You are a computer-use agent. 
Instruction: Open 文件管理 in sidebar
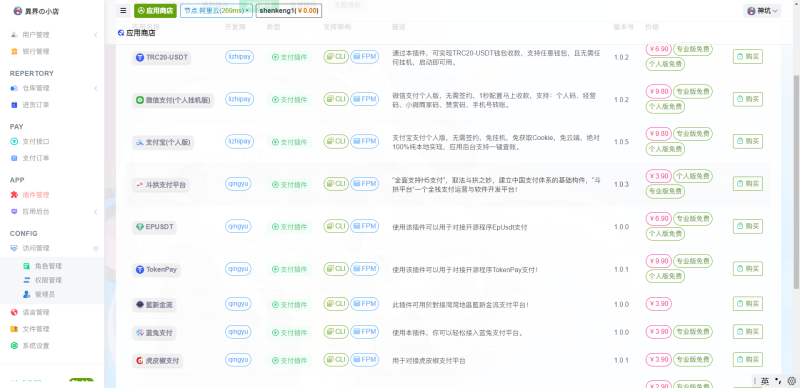tap(36, 329)
